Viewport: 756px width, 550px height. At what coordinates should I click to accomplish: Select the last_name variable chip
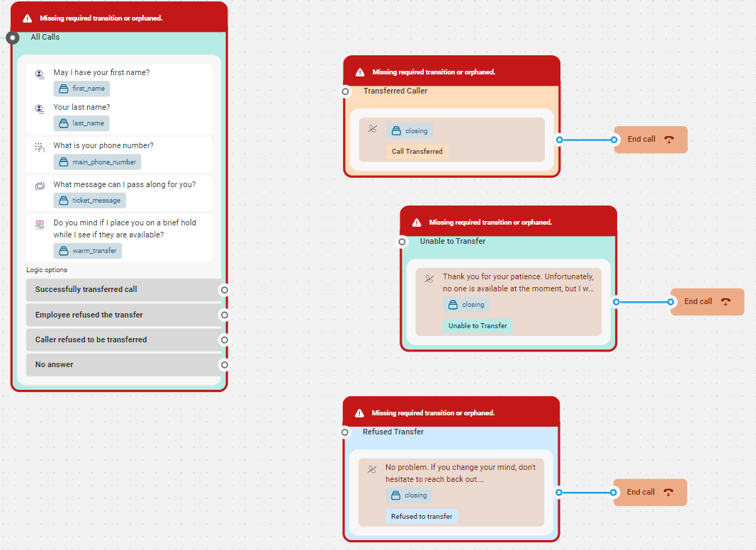pos(81,123)
